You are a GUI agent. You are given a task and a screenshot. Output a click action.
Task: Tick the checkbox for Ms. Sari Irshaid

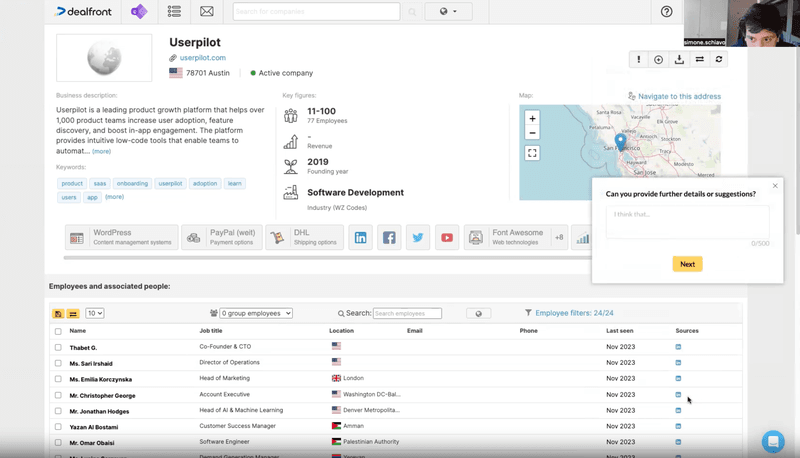point(58,363)
